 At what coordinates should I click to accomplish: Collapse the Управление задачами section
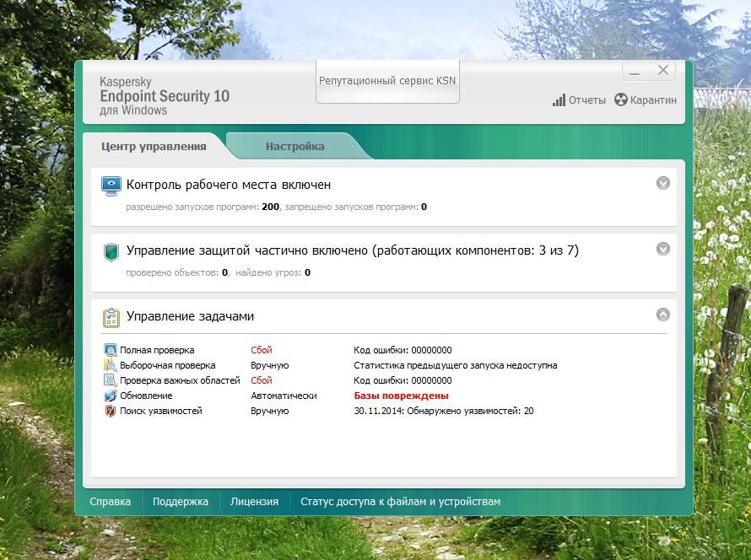(663, 315)
